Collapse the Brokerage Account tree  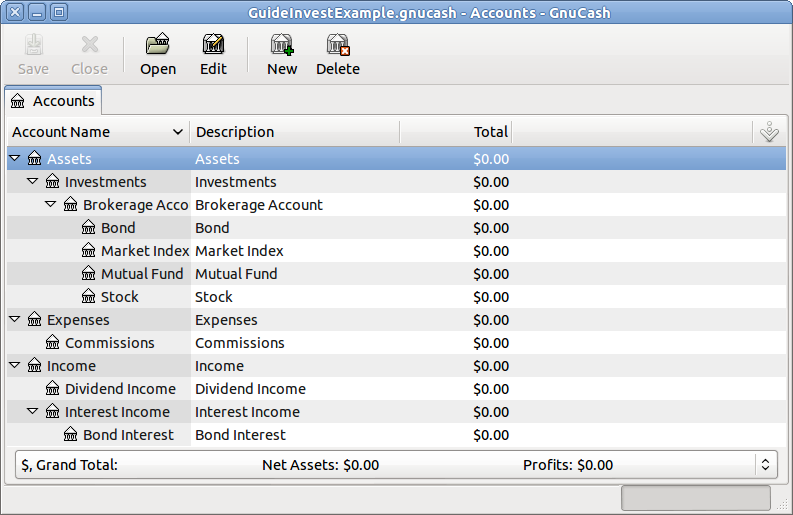[51, 204]
